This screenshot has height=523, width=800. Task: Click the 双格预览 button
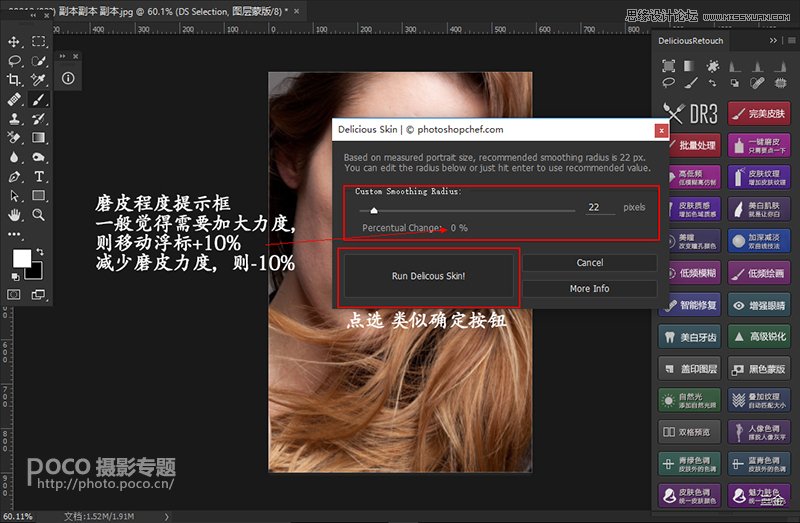690,432
